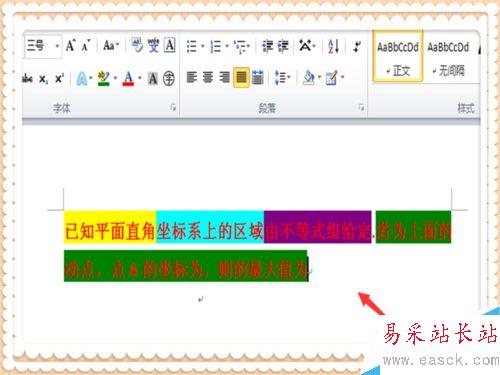Select the 正文 (Normal) style
This screenshot has width=500, height=375.
pyautogui.click(x=398, y=56)
